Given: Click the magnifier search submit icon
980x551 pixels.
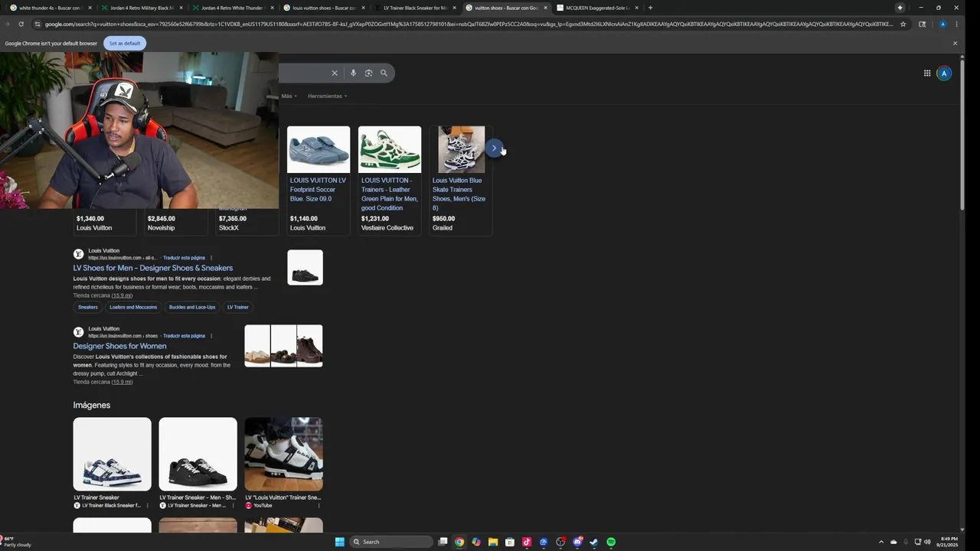Looking at the screenshot, I should coord(384,73).
